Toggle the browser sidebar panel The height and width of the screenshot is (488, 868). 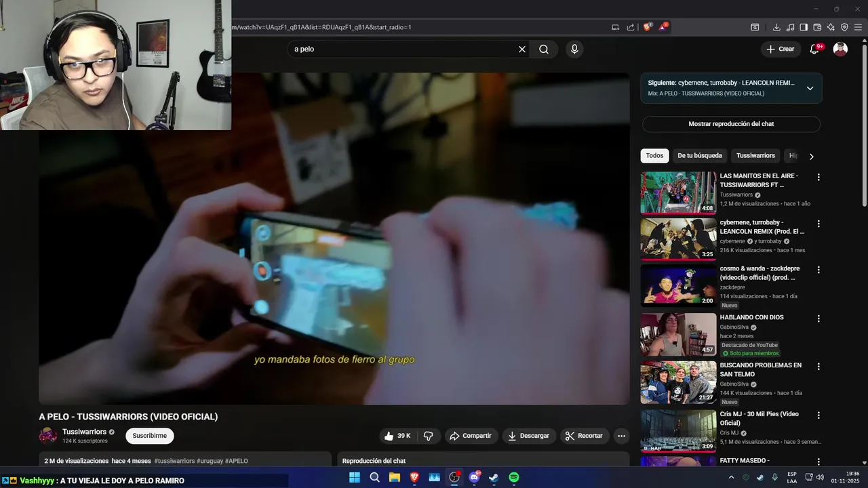click(804, 27)
